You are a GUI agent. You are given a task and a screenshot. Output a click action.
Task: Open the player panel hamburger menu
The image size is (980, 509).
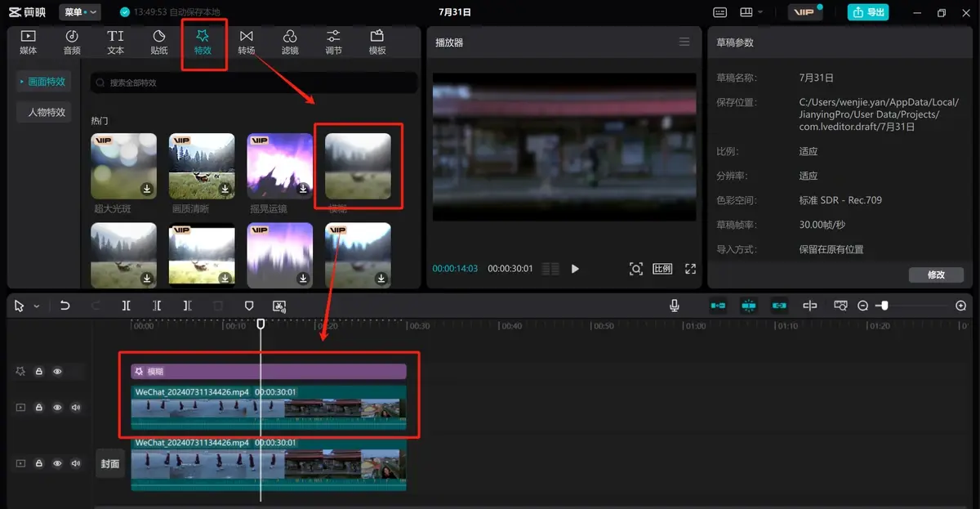click(x=684, y=42)
